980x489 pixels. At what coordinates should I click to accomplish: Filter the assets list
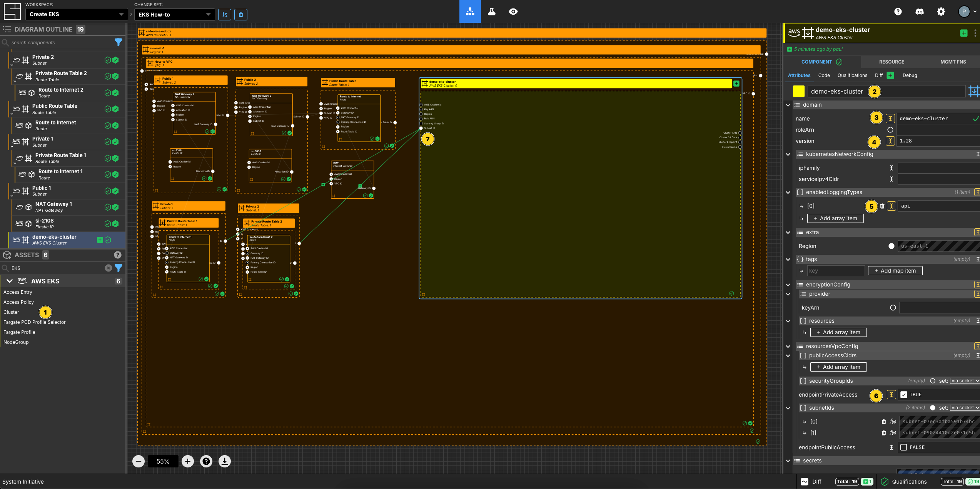[119, 268]
